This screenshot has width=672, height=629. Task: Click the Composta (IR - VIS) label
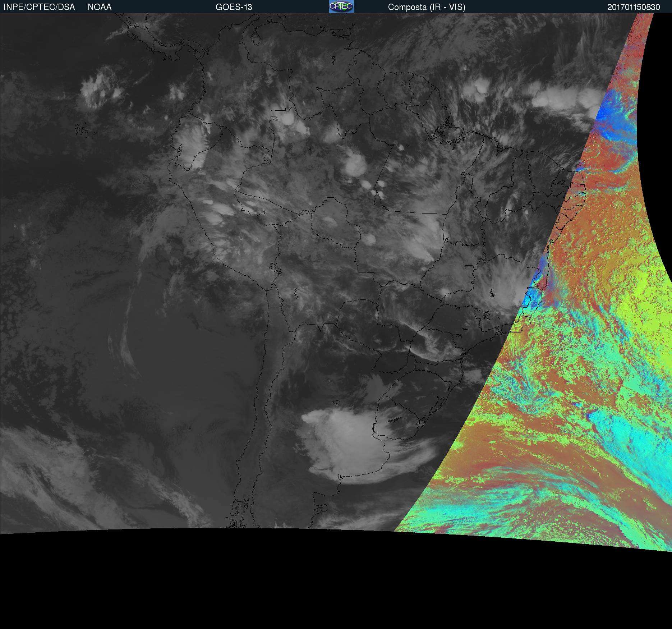point(427,7)
